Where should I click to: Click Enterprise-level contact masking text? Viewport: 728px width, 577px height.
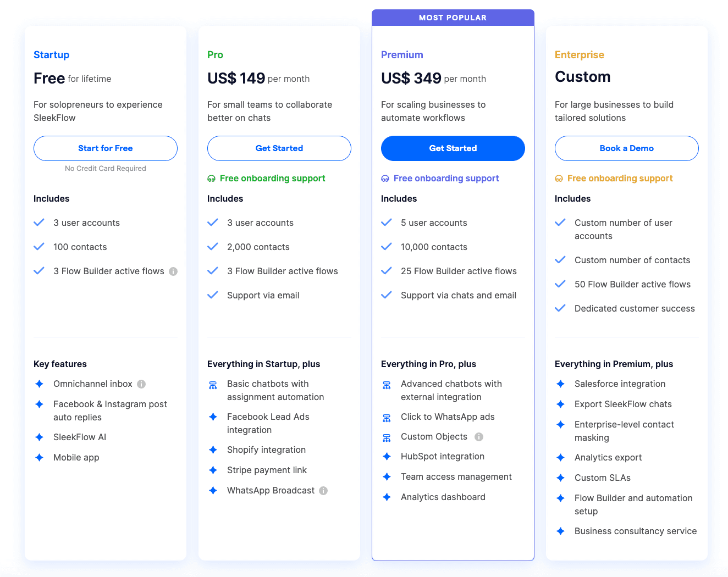click(624, 431)
